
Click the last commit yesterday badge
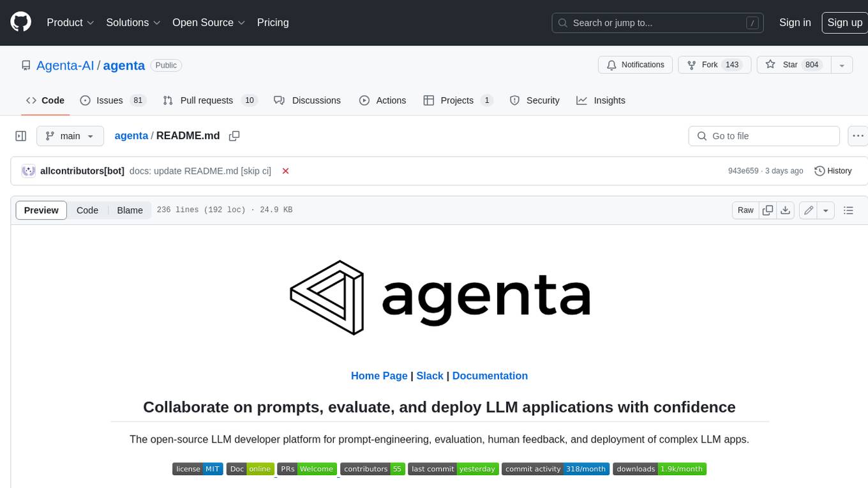click(x=453, y=469)
